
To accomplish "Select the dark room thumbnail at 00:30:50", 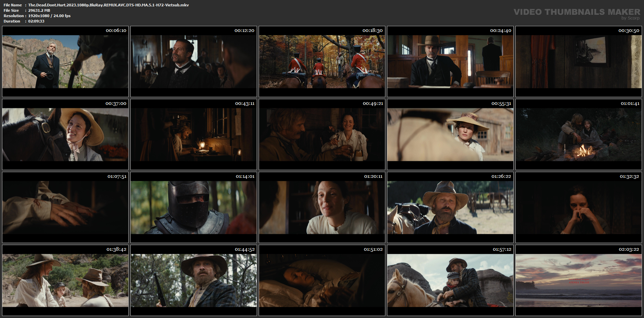I will click(x=578, y=62).
